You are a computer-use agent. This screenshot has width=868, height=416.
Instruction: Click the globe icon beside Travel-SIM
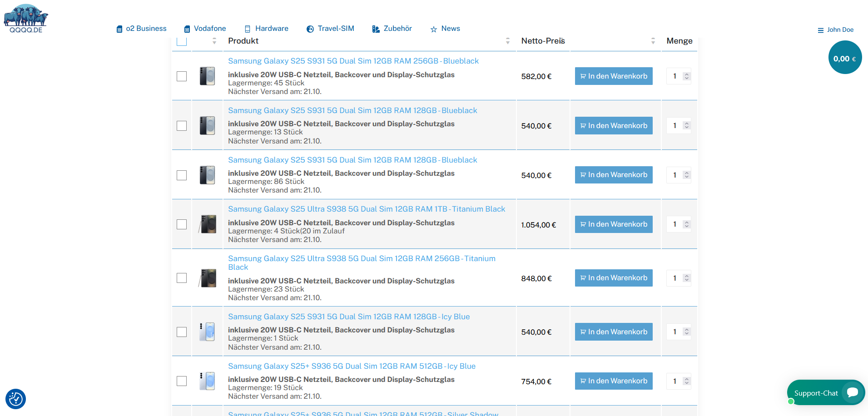310,29
